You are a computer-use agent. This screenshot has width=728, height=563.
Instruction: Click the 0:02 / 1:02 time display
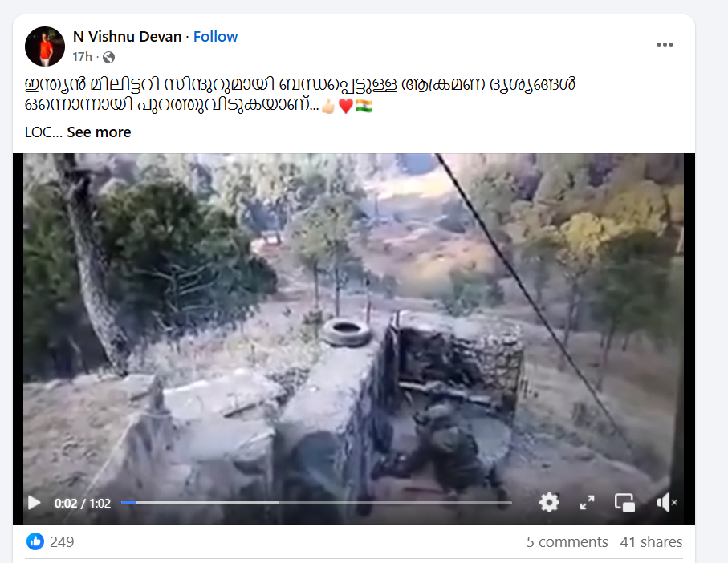click(82, 503)
